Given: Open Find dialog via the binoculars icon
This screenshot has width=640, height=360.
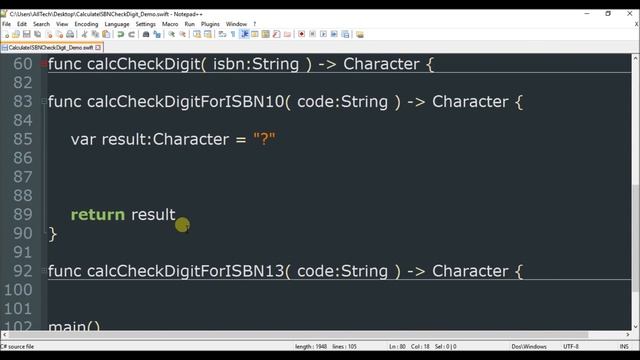Looking at the screenshot, I should tap(146, 35).
